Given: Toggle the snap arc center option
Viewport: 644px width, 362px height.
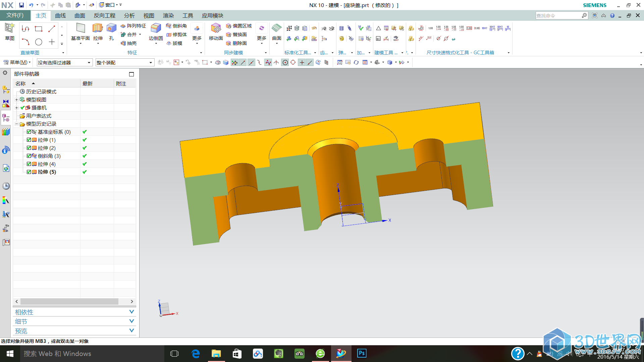Looking at the screenshot, I should pos(285,62).
